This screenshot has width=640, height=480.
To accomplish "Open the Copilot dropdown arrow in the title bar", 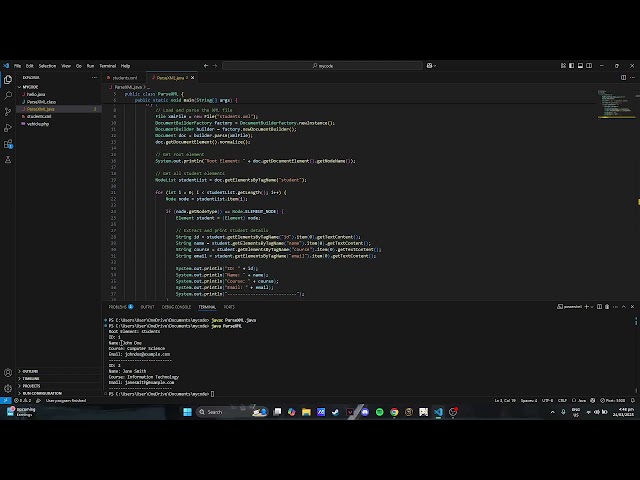I will [435, 66].
